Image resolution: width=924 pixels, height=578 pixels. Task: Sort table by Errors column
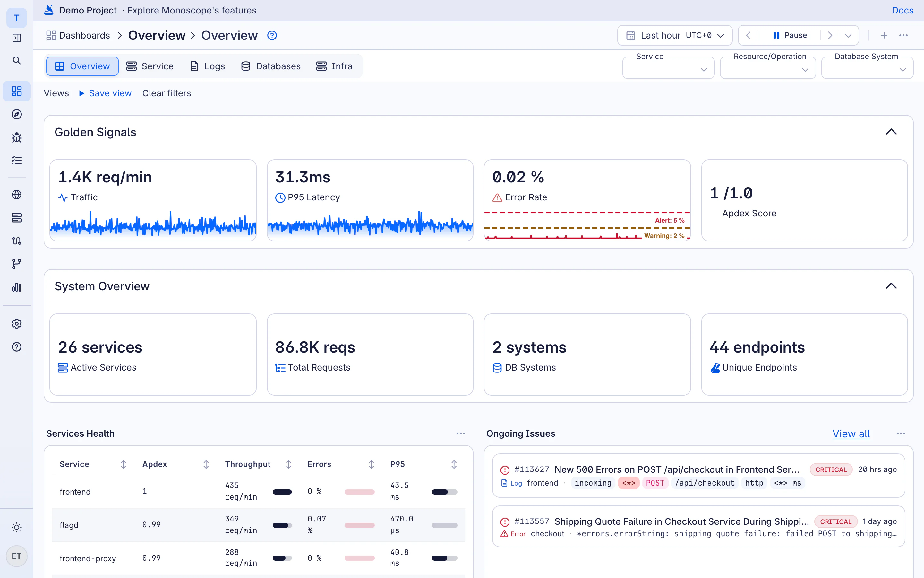371,464
